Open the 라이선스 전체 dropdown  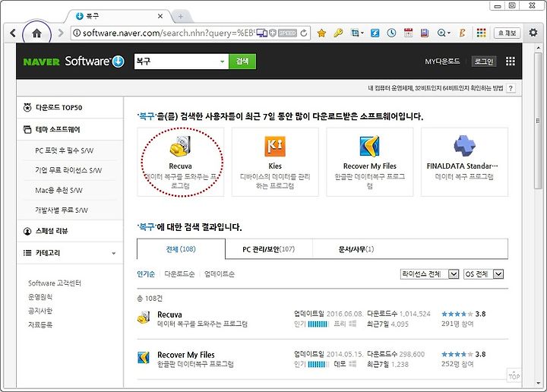tap(429, 274)
